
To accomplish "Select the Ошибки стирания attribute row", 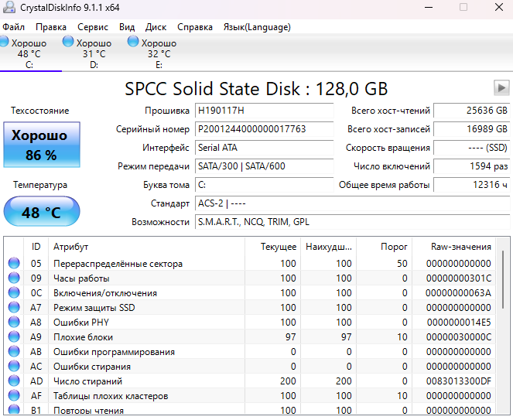I will pos(251,367).
